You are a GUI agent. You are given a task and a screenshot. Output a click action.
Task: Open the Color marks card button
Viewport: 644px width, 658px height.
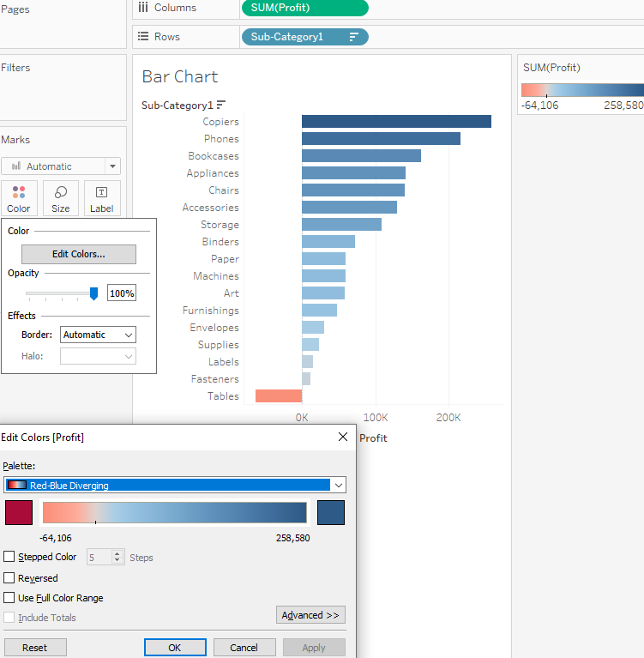pyautogui.click(x=19, y=198)
